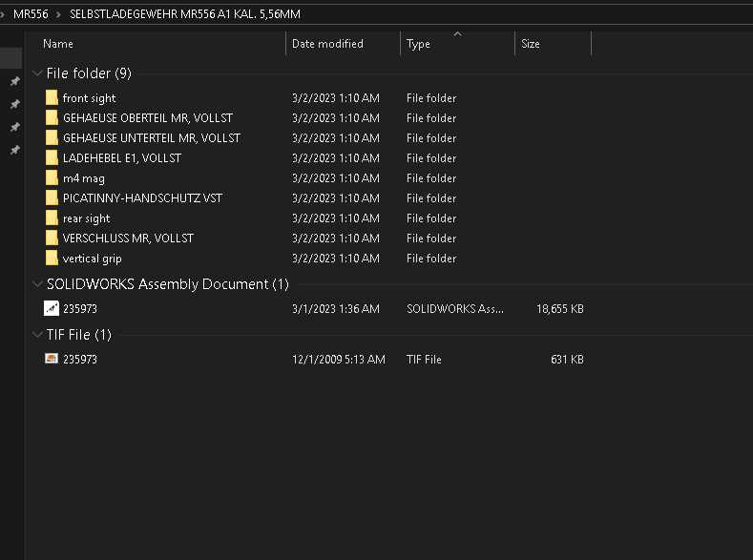This screenshot has height=560, width=753.
Task: Click the date modified of front sight
Action: 336,98
